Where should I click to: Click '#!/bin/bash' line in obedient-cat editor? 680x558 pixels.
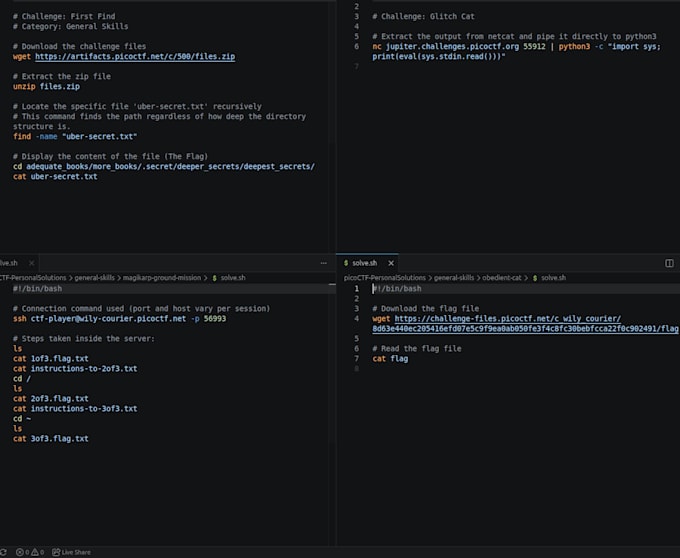tap(397, 289)
